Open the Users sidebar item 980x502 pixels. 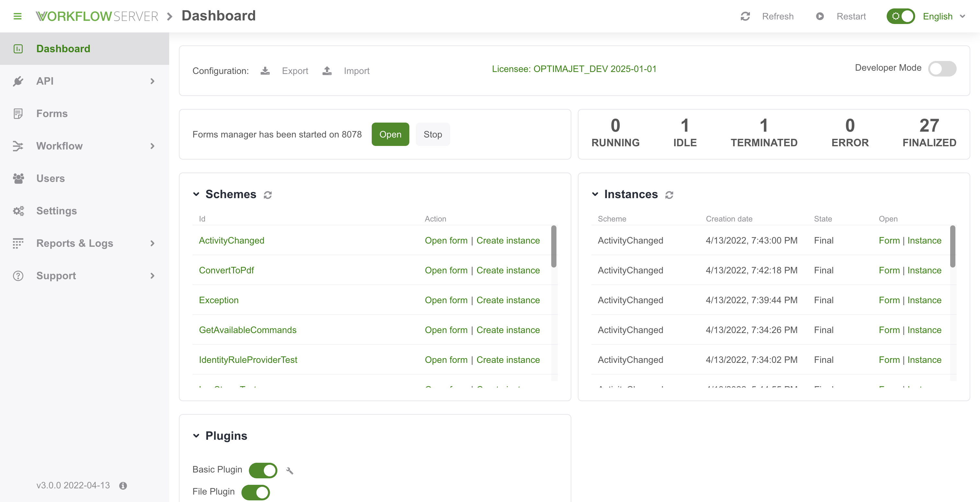[x=51, y=178]
